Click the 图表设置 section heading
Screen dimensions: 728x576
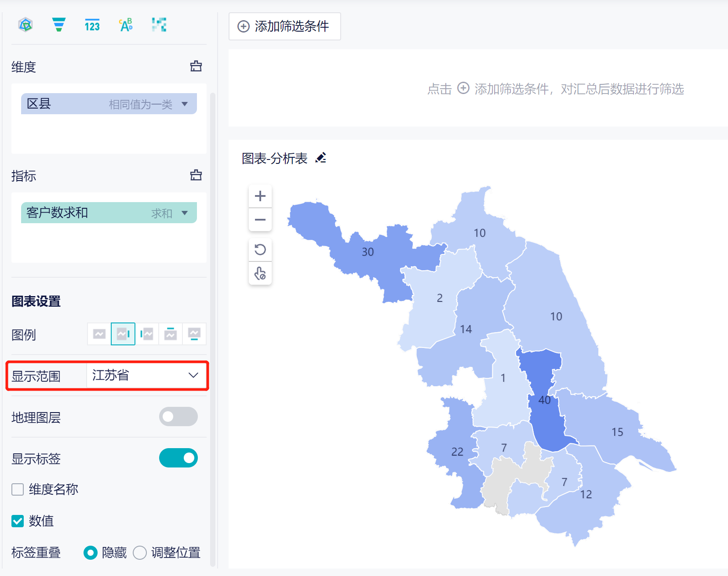[36, 301]
